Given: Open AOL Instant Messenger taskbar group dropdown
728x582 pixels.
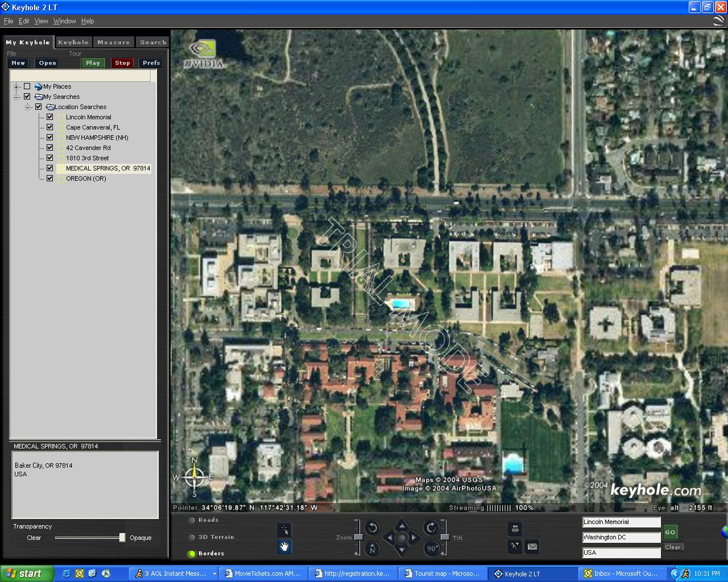Looking at the screenshot, I should 214,574.
